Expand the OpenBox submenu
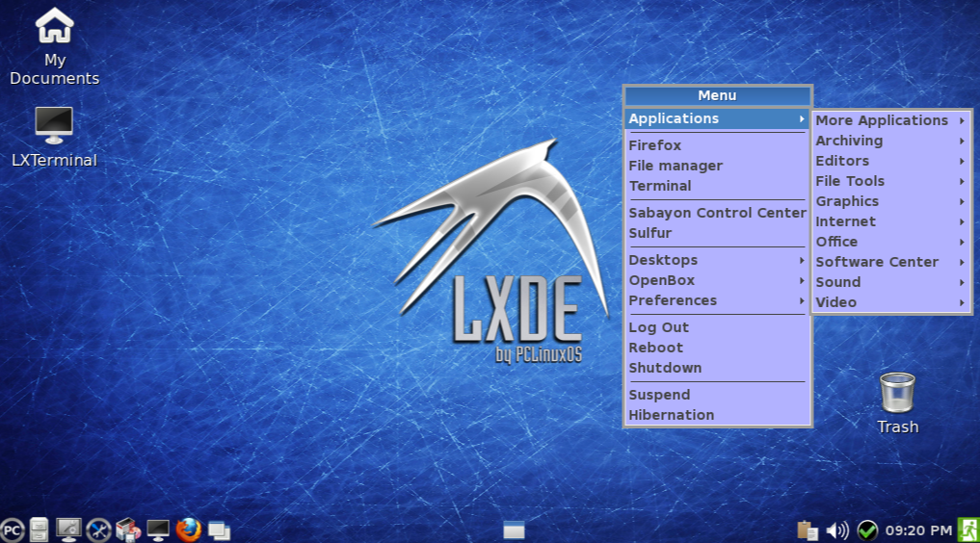This screenshot has height=543, width=980. tap(718, 280)
